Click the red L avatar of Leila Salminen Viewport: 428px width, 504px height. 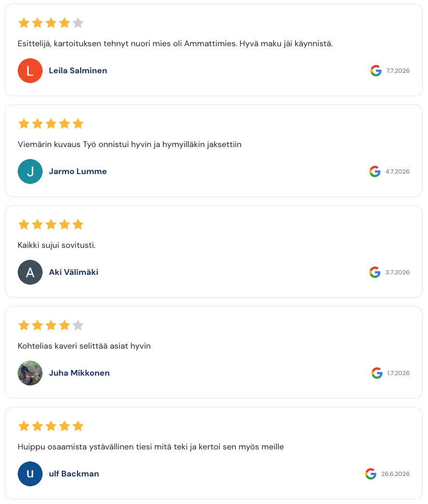30,71
